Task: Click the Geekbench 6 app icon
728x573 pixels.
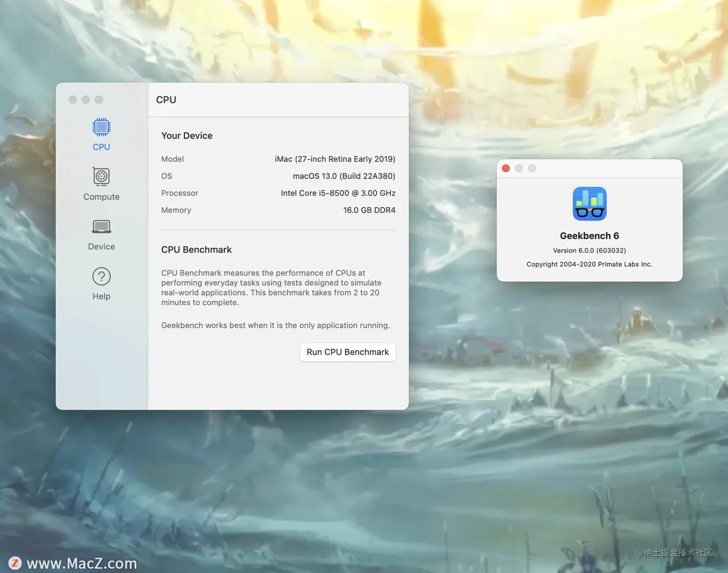Action: 589,204
